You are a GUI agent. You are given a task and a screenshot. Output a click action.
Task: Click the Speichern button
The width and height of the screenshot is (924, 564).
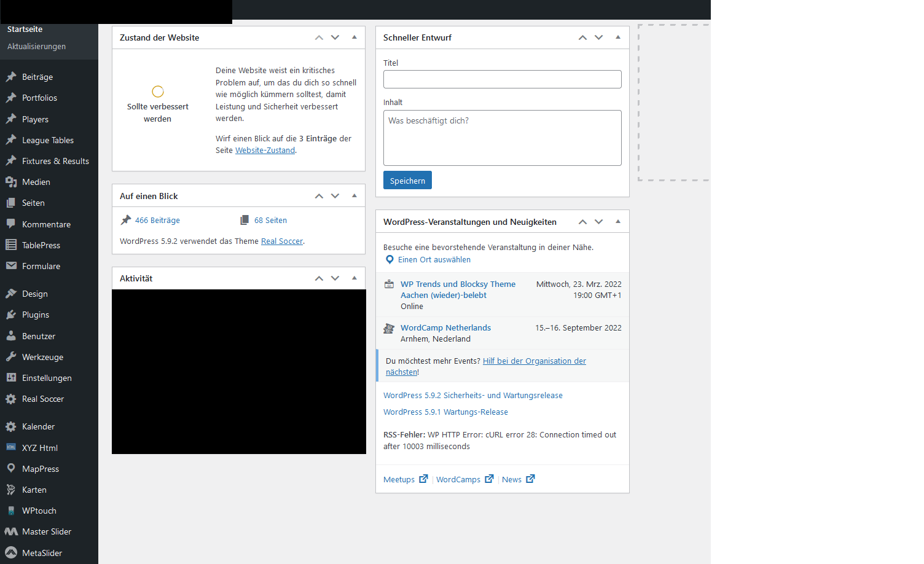click(x=407, y=180)
